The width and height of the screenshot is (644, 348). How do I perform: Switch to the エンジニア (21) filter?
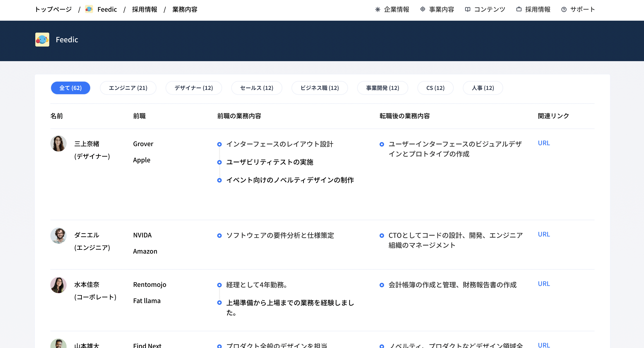128,88
